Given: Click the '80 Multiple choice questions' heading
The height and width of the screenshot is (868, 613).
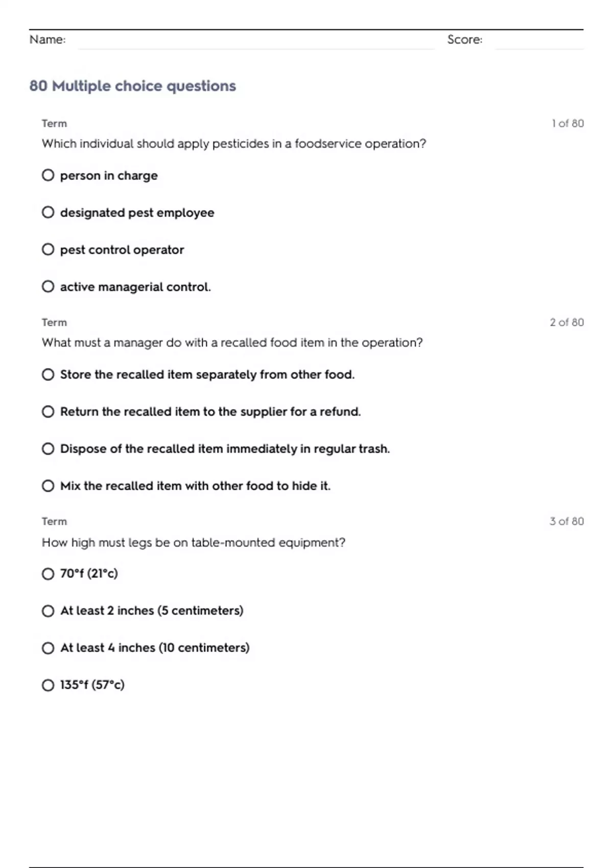Looking at the screenshot, I should [x=133, y=86].
